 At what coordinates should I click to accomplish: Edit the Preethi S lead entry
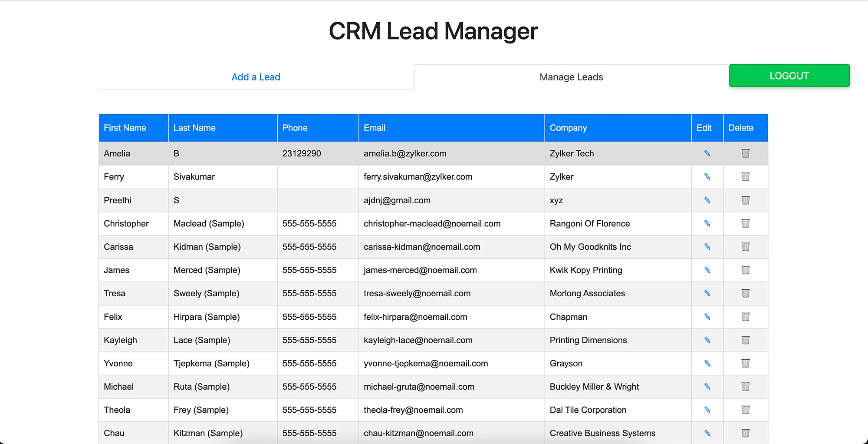(x=707, y=200)
